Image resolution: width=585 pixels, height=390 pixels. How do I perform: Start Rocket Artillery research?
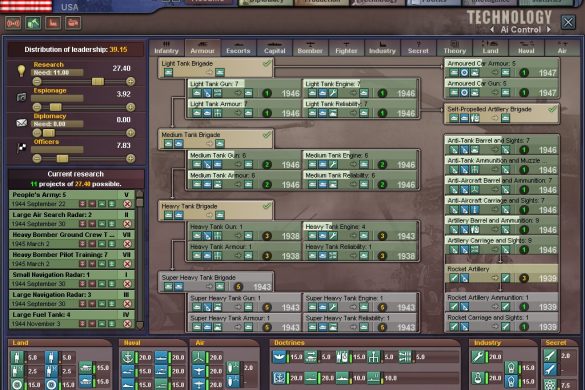coord(502,274)
